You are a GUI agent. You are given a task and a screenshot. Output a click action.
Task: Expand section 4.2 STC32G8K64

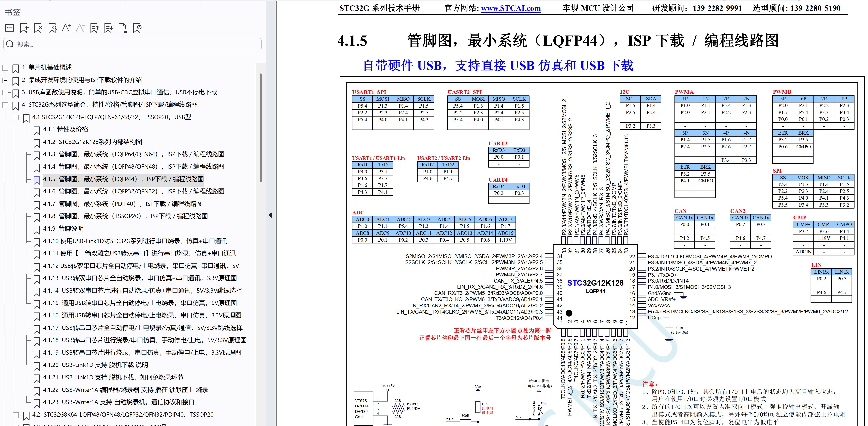click(x=16, y=415)
